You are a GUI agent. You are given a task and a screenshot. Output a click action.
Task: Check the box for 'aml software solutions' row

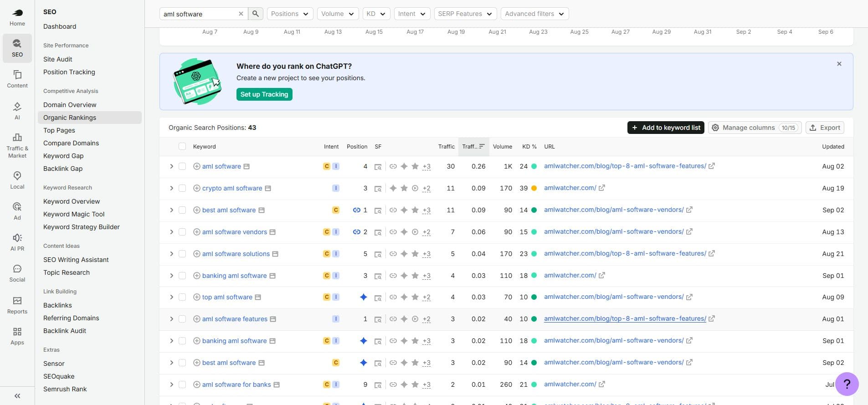(x=182, y=254)
